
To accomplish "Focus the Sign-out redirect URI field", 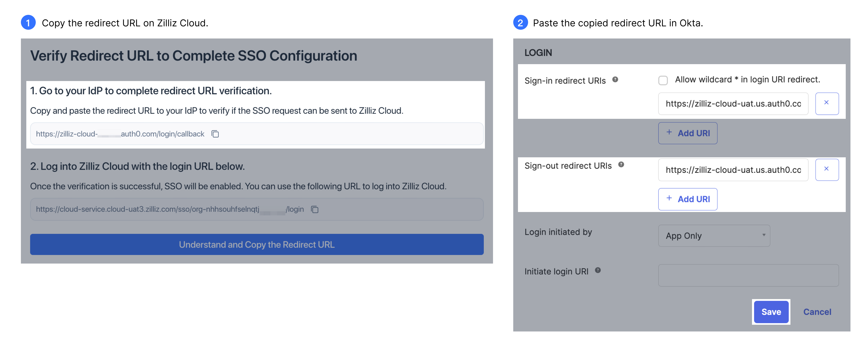I will [x=733, y=170].
